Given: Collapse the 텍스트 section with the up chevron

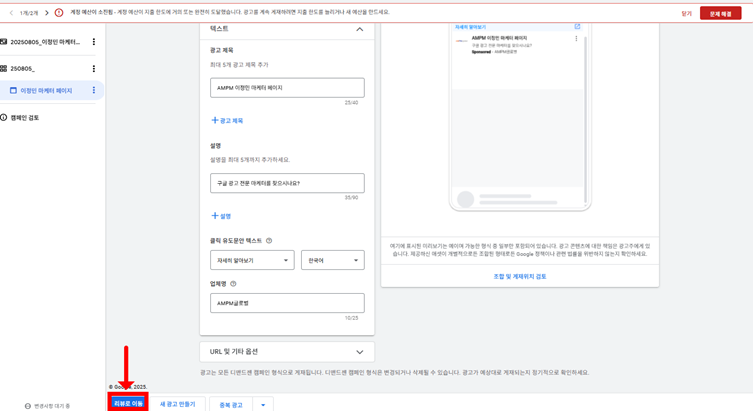Looking at the screenshot, I should (359, 29).
